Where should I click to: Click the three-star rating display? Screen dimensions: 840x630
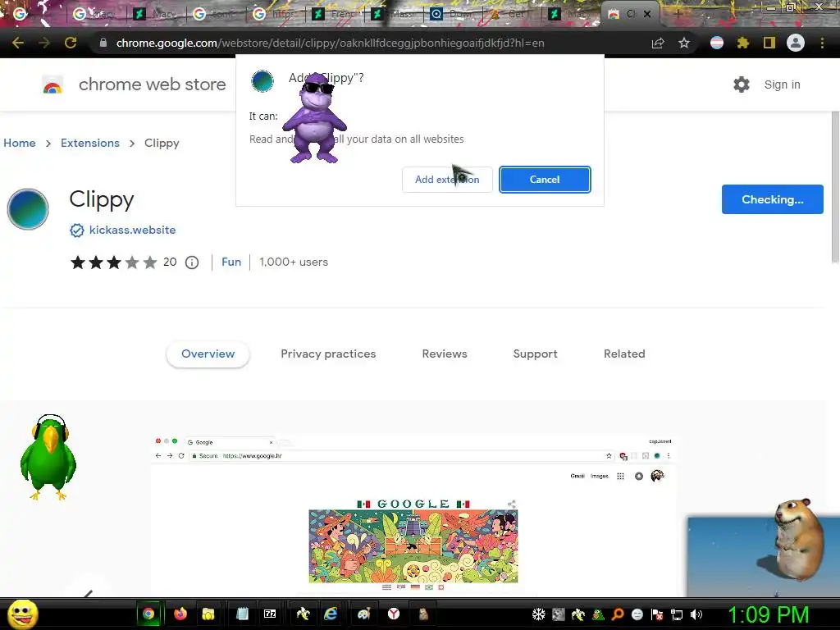coord(113,262)
